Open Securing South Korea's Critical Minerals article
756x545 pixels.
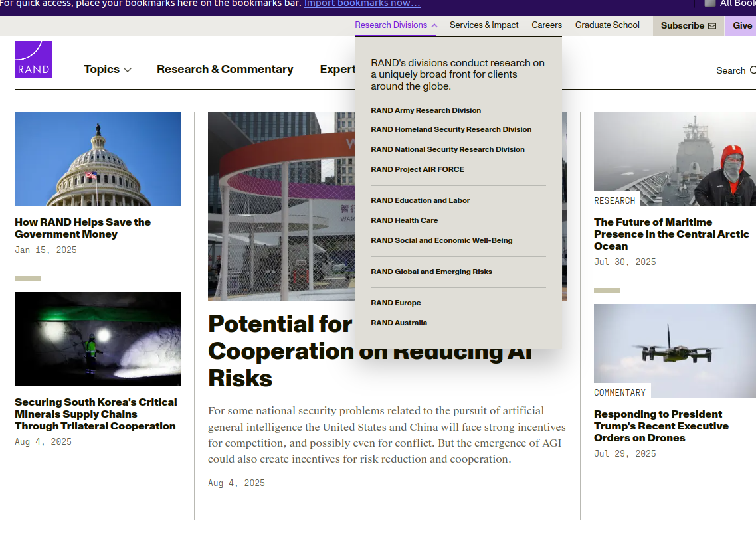[96, 414]
